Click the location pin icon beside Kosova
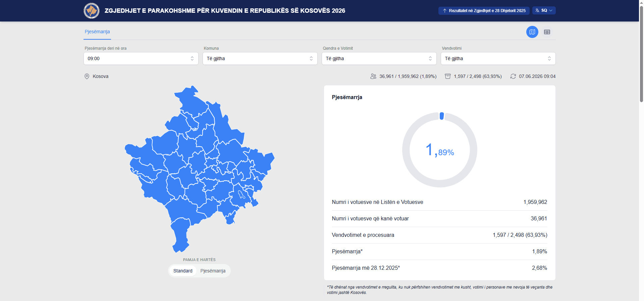 tap(87, 76)
